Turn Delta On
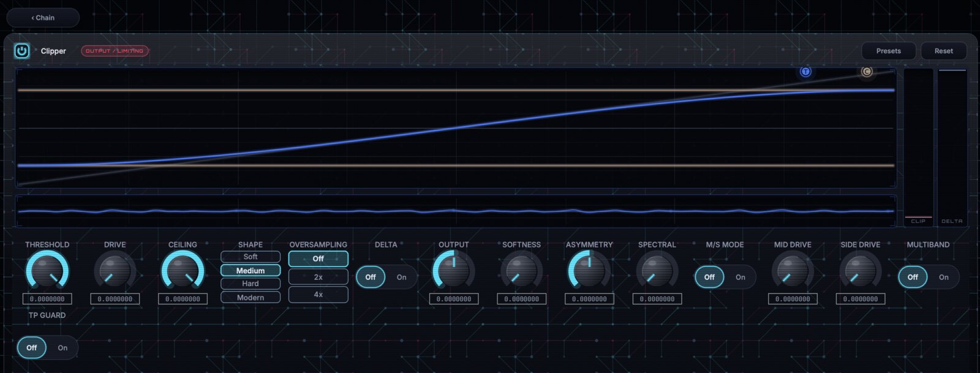The width and height of the screenshot is (980, 373). coord(401,277)
